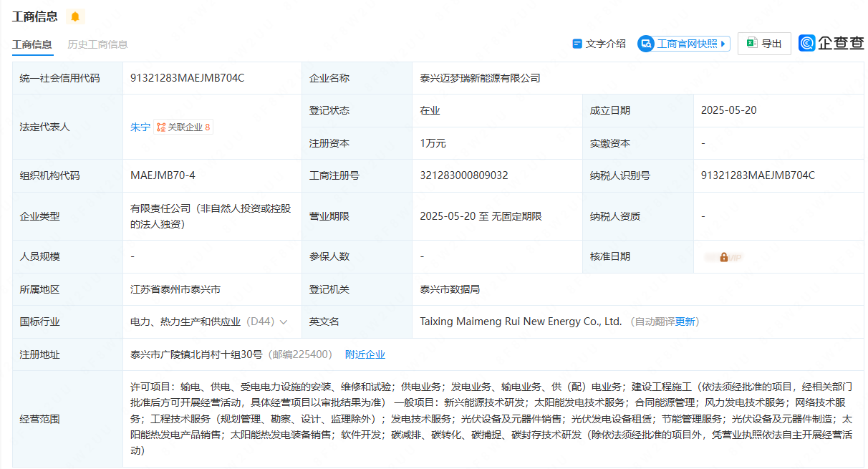This screenshot has width=868, height=469.
Task: Click the 工商注册号 value 321283000809032
Action: coord(463,175)
